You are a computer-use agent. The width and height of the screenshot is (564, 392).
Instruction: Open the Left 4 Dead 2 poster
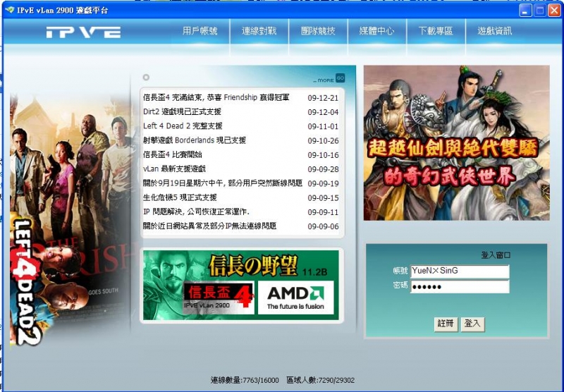pos(71,219)
